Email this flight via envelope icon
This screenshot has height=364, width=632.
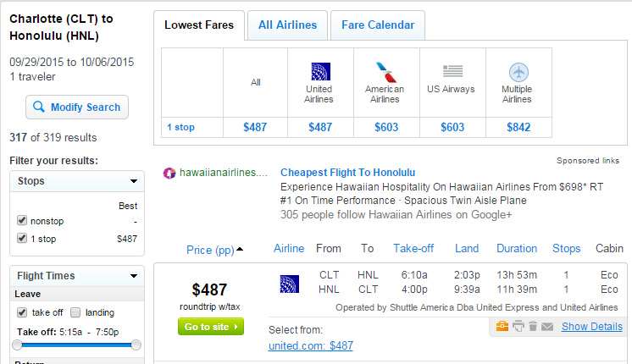point(547,326)
